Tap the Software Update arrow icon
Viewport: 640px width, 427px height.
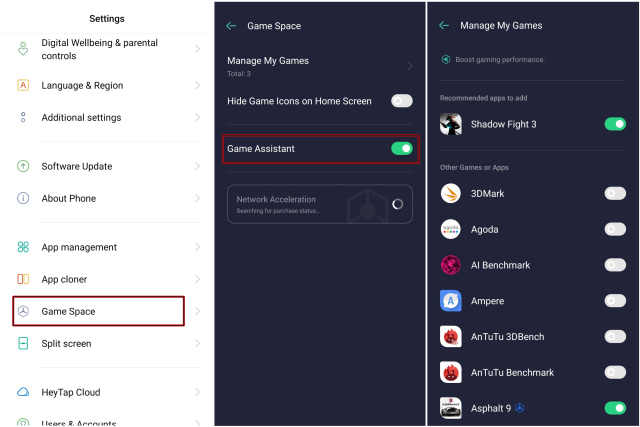23,166
